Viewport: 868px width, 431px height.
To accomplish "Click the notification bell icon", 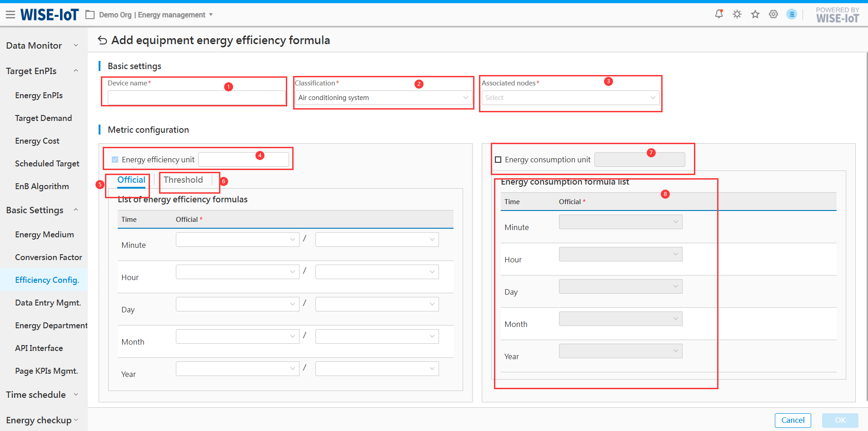I will tap(719, 14).
